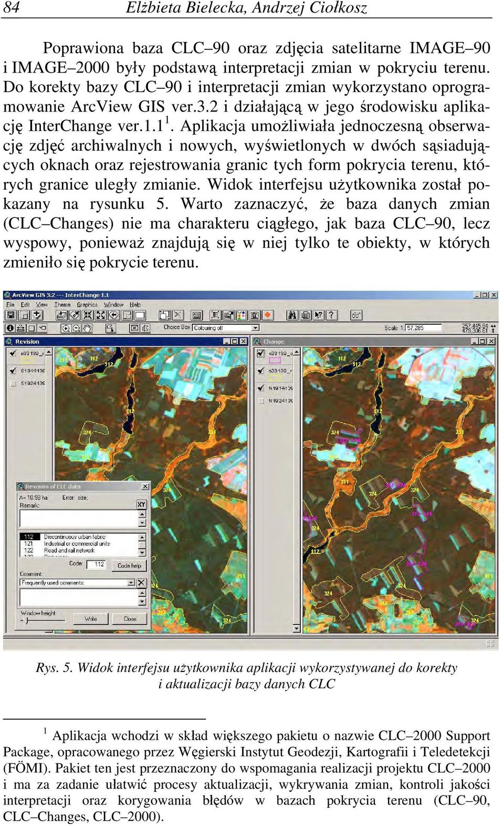Click the spectacles icon at toolbar end
Image resolution: width=504 pixels, height=826 pixels.
coord(357,315)
